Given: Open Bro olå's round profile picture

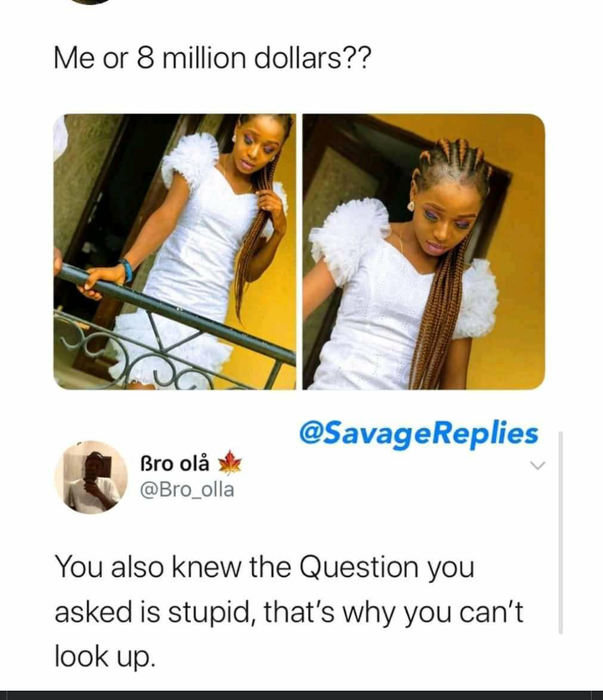Looking at the screenshot, I should (90, 477).
